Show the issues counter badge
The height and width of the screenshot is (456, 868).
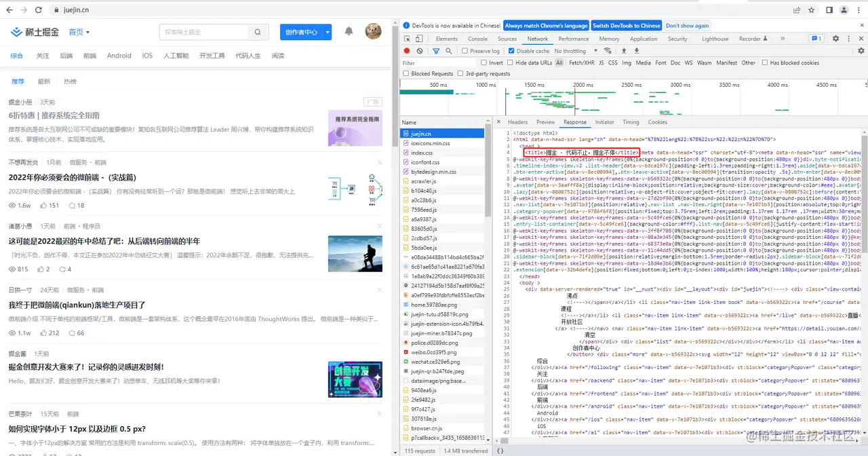point(817,39)
